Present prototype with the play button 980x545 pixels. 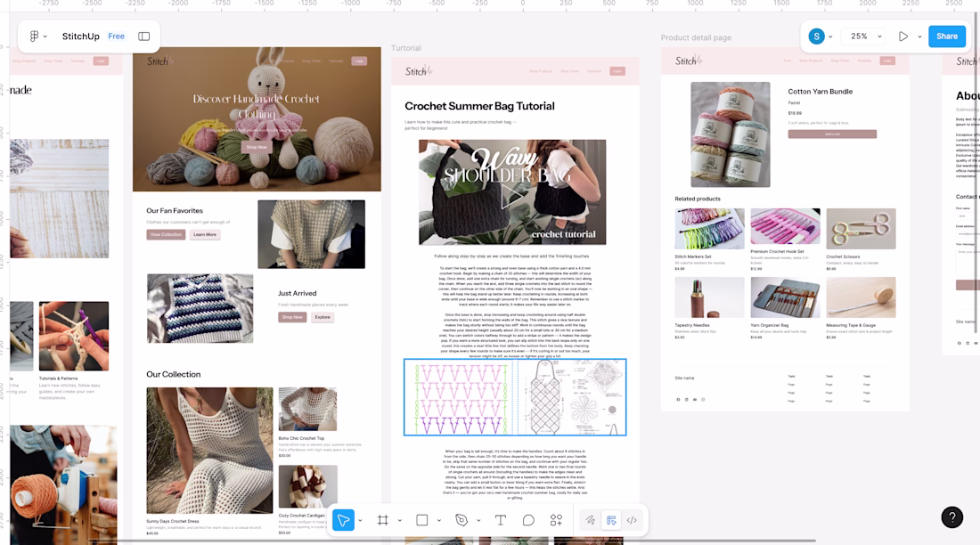click(903, 37)
